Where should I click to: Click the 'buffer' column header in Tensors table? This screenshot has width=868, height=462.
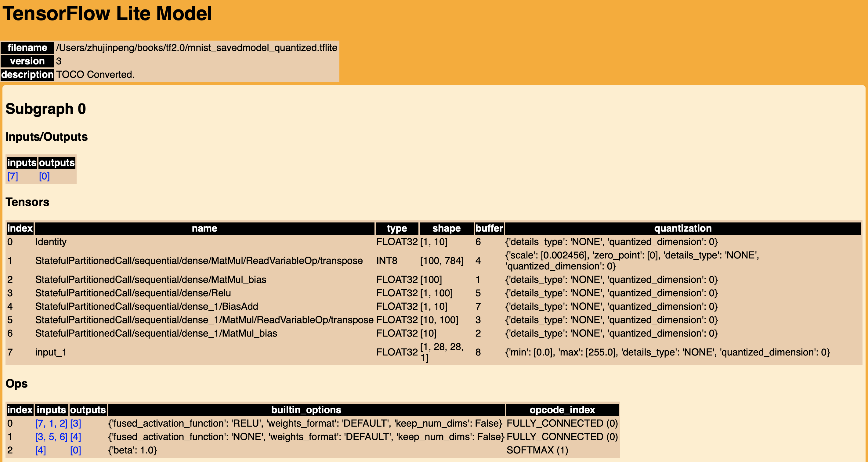[489, 229]
